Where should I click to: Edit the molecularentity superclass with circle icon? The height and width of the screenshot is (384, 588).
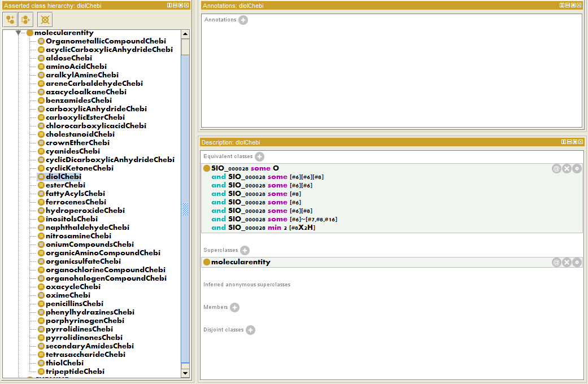click(577, 263)
